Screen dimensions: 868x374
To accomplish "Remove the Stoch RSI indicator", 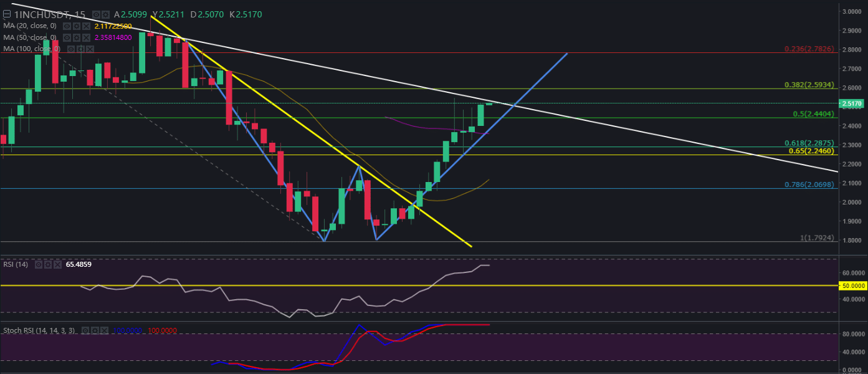I will (103, 330).
